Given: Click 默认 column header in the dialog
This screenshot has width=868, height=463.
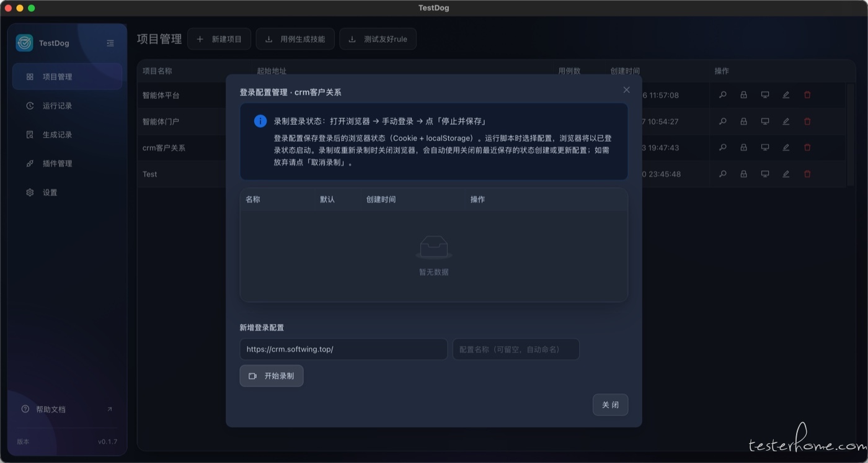Looking at the screenshot, I should click(327, 199).
